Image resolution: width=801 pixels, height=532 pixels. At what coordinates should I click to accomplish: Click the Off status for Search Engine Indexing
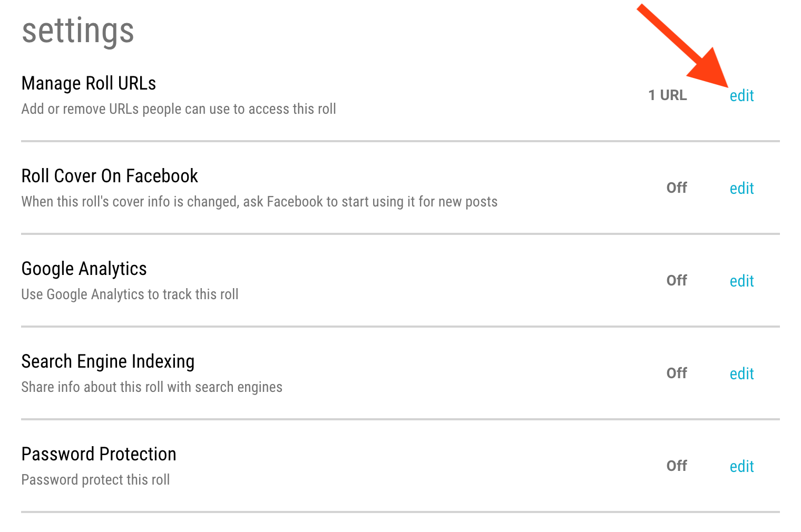point(677,373)
